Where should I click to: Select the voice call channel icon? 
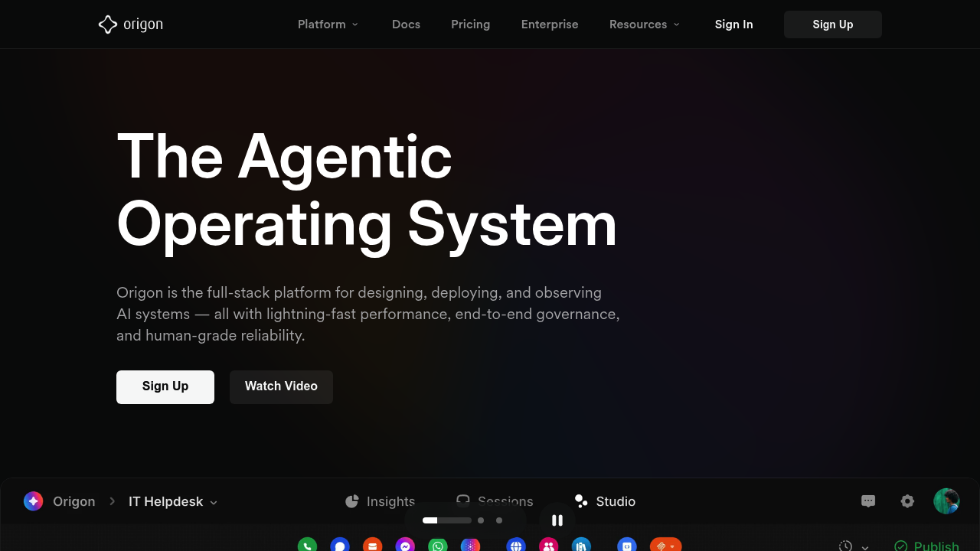pyautogui.click(x=307, y=545)
